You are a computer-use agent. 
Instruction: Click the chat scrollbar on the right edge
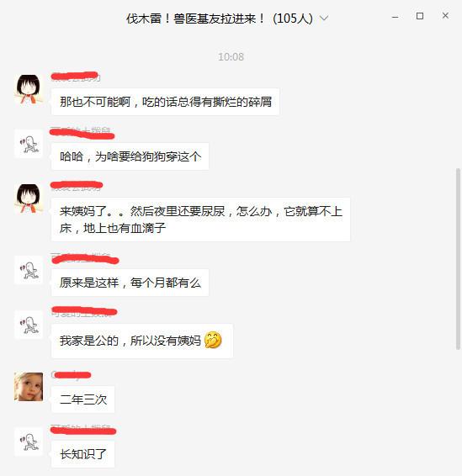coord(459,258)
